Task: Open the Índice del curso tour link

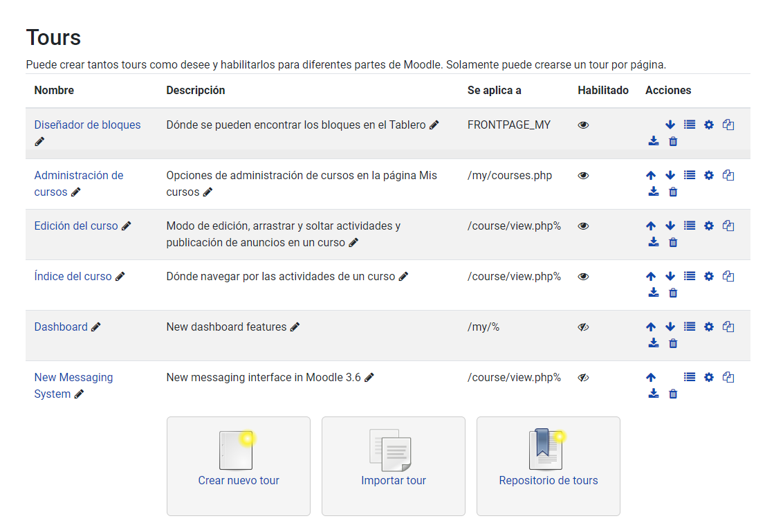Action: (x=73, y=277)
